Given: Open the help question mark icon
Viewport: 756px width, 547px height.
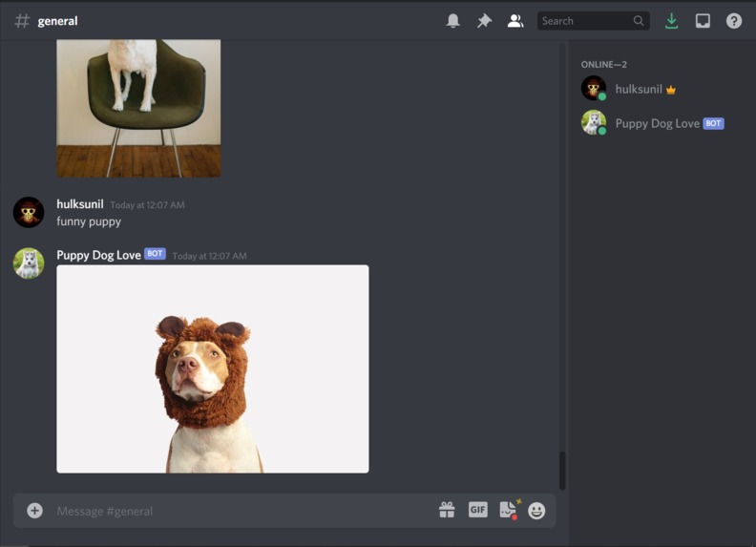Looking at the screenshot, I should click(x=734, y=21).
